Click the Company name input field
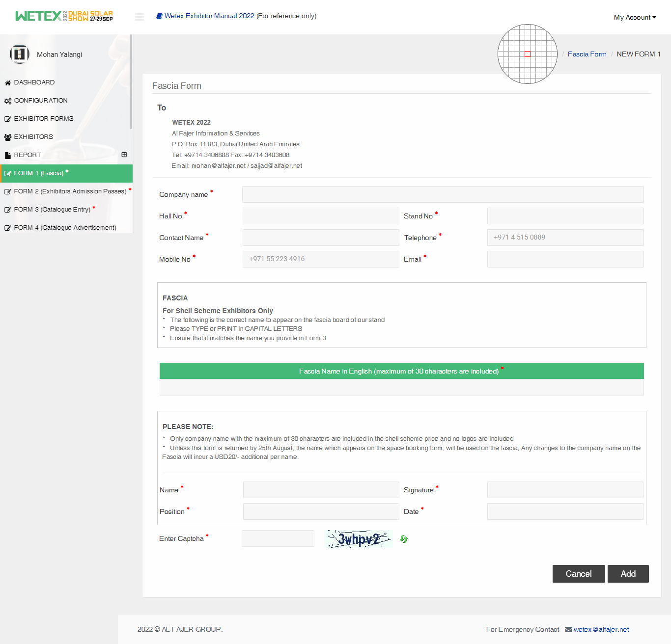 [443, 194]
